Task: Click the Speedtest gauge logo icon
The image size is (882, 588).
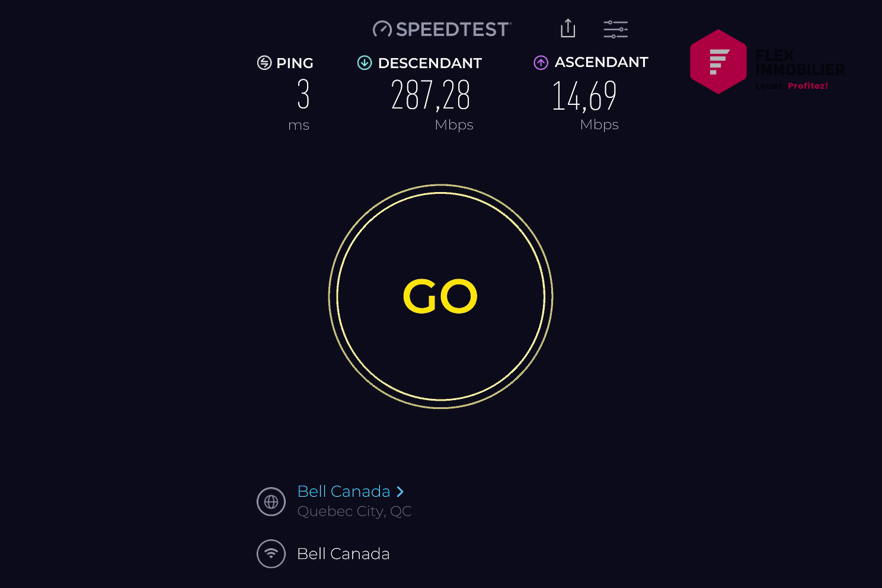Action: click(382, 29)
